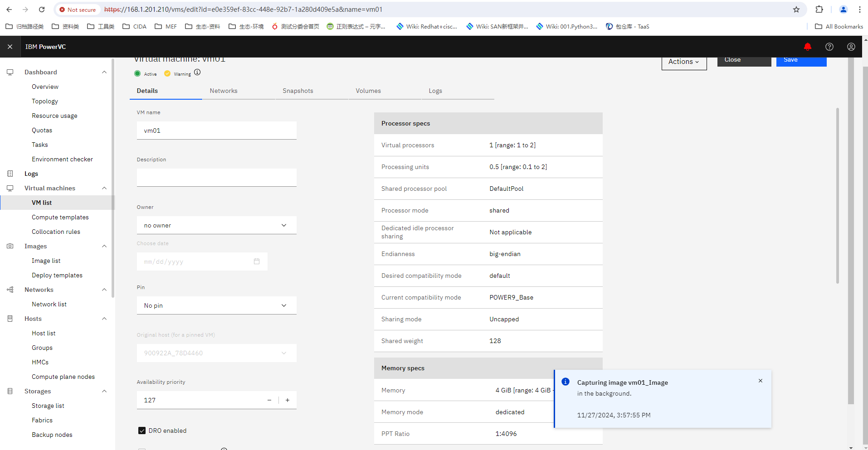
Task: Open Host list in sidebar
Action: click(44, 333)
